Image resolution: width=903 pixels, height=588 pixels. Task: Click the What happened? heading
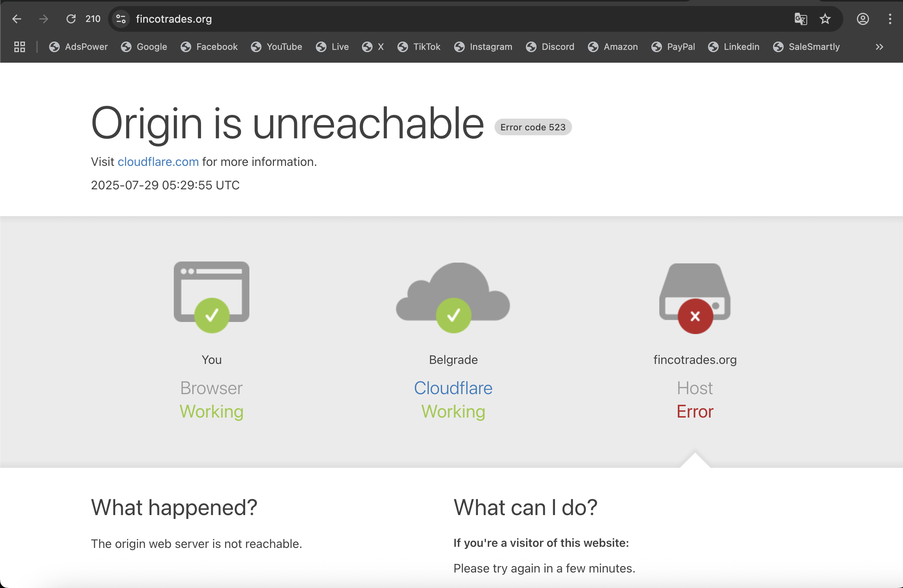(x=174, y=508)
